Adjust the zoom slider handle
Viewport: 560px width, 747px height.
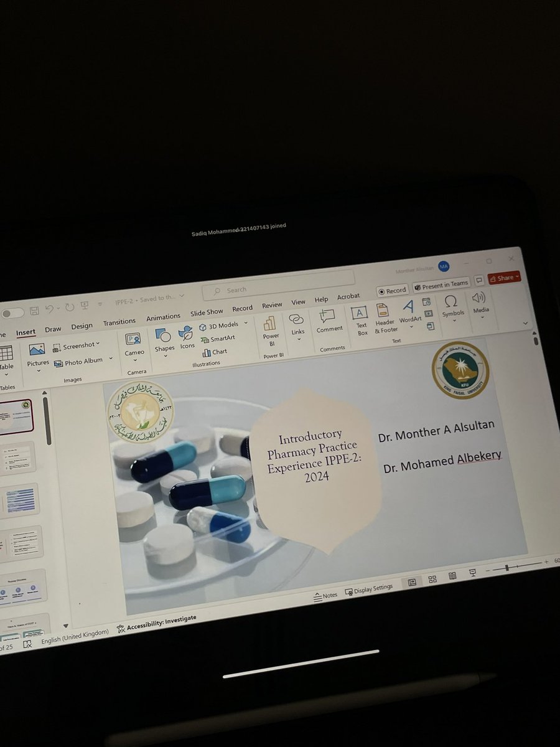coord(507,568)
